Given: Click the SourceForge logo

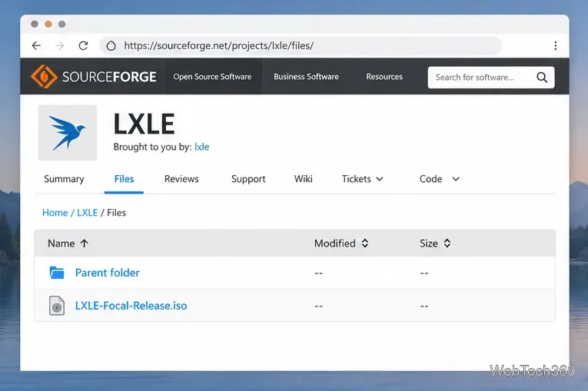Looking at the screenshot, I should 93,77.
